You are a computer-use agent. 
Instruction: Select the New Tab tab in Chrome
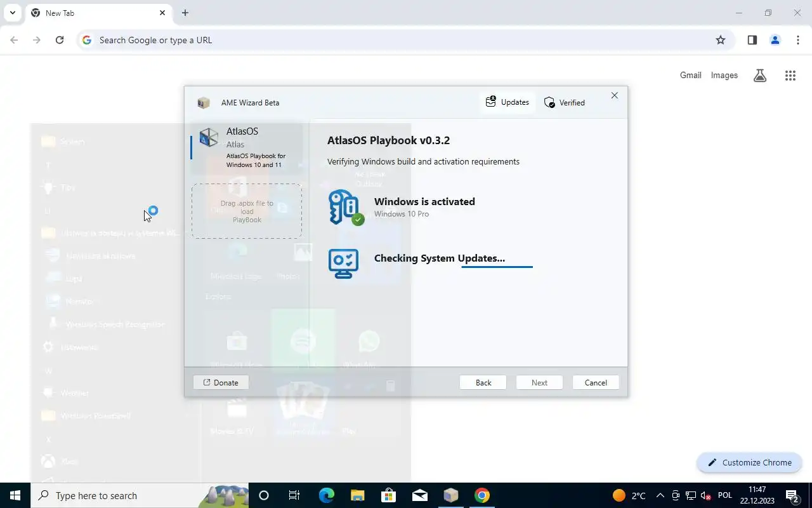tap(98, 13)
